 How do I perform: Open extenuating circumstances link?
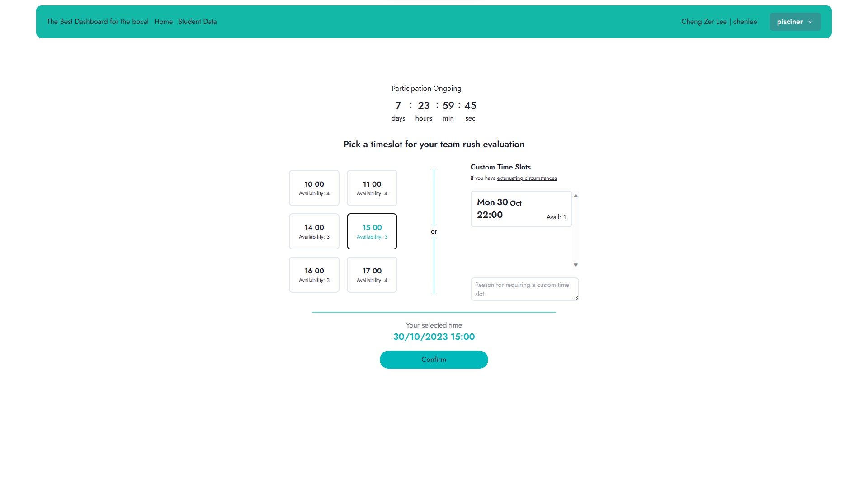[527, 178]
